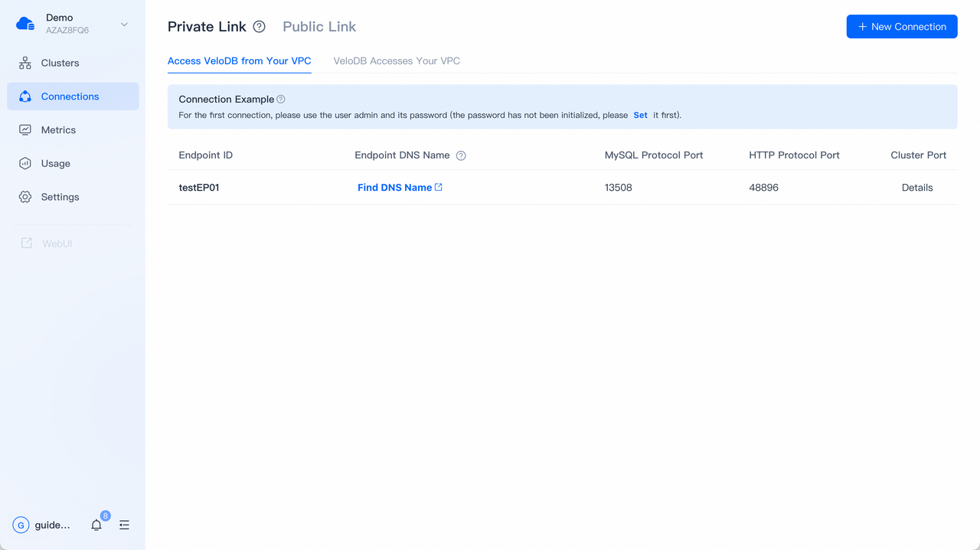The height and width of the screenshot is (550, 980).
Task: Select the Access VeloDB from Your VPC tab
Action: pyautogui.click(x=239, y=61)
